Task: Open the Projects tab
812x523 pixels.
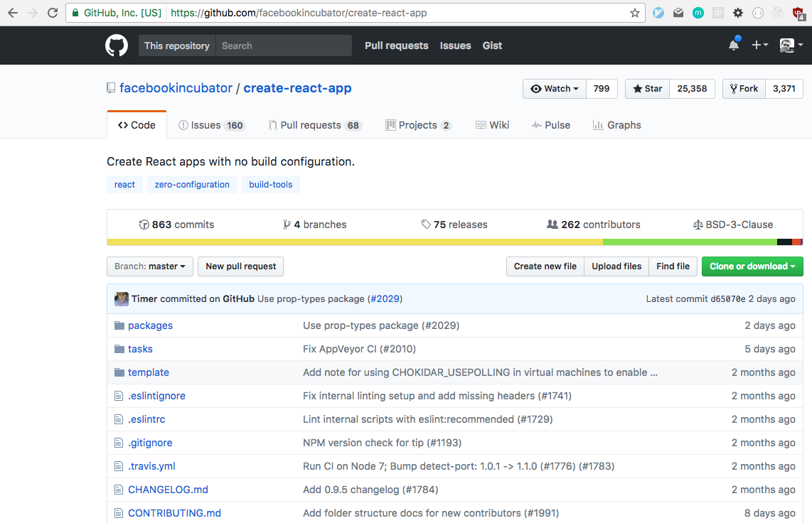Action: pos(418,125)
